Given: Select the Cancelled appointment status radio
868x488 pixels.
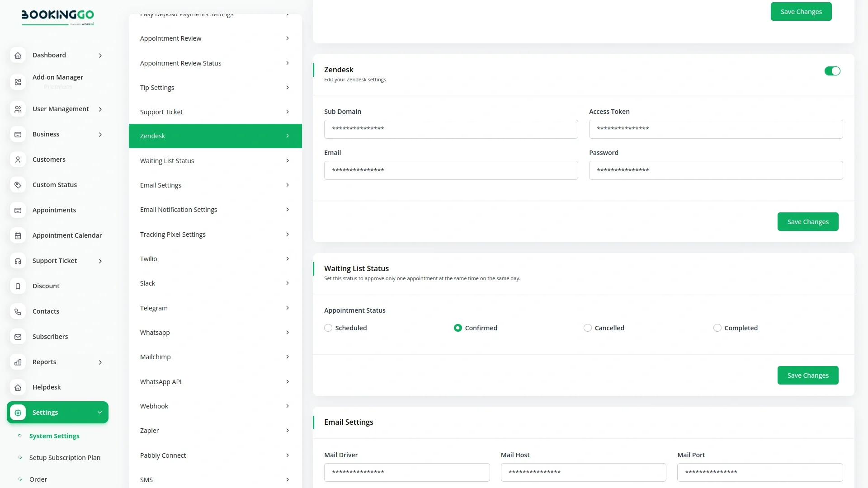Looking at the screenshot, I should click(x=587, y=328).
